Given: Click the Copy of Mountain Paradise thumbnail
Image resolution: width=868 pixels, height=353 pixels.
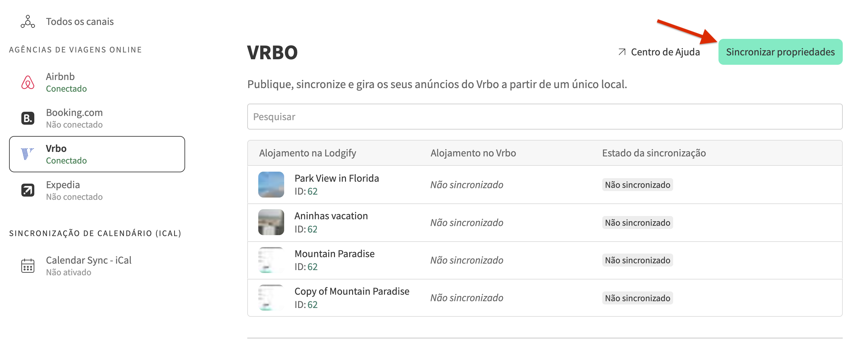Looking at the screenshot, I should click(x=271, y=298).
